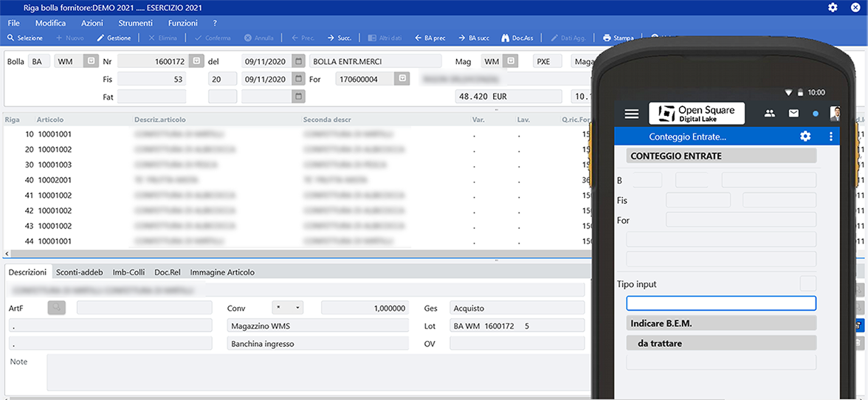Click the Fis field showing 53
Viewport: 868px width, 400px height.
(152, 79)
